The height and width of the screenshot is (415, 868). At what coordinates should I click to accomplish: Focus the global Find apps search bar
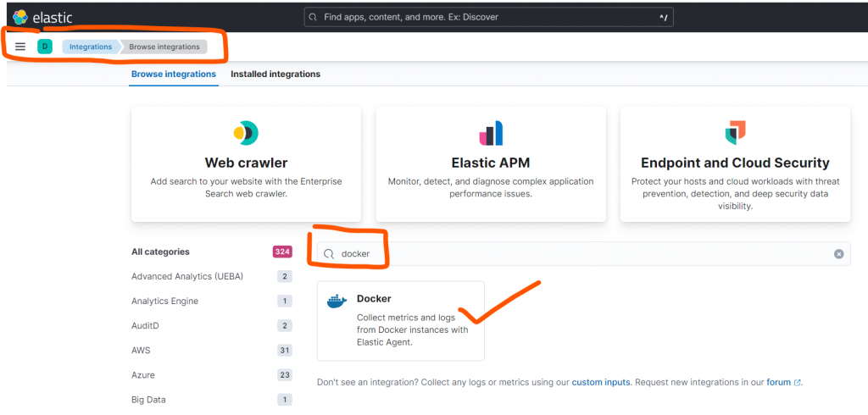487,16
